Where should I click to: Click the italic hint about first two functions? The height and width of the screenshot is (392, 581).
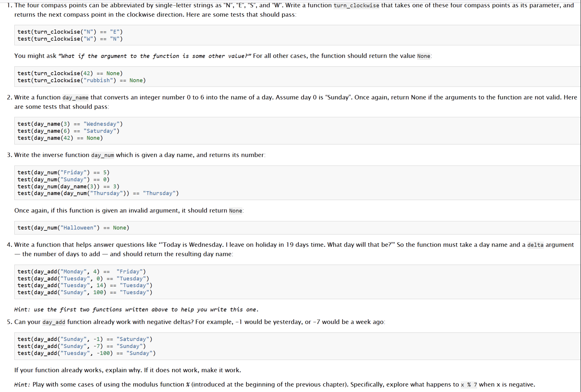point(136,310)
